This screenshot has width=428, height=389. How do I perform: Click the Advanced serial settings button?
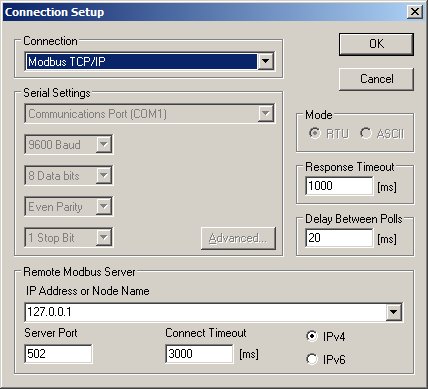[x=238, y=238]
